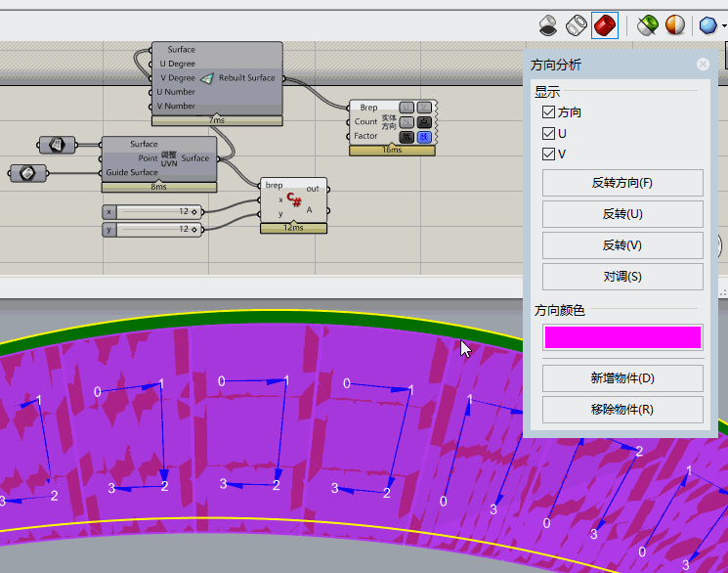The height and width of the screenshot is (573, 728).
Task: Click the 反转方向(F) button
Action: click(x=622, y=183)
